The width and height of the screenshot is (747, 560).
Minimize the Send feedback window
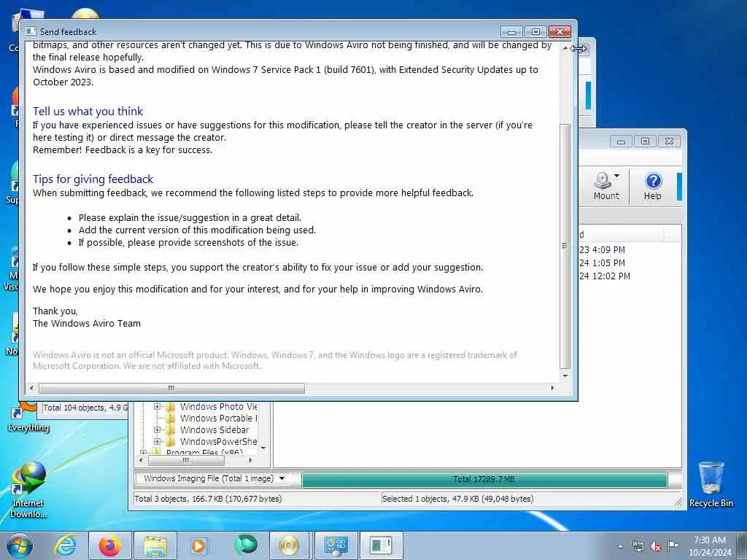click(511, 32)
